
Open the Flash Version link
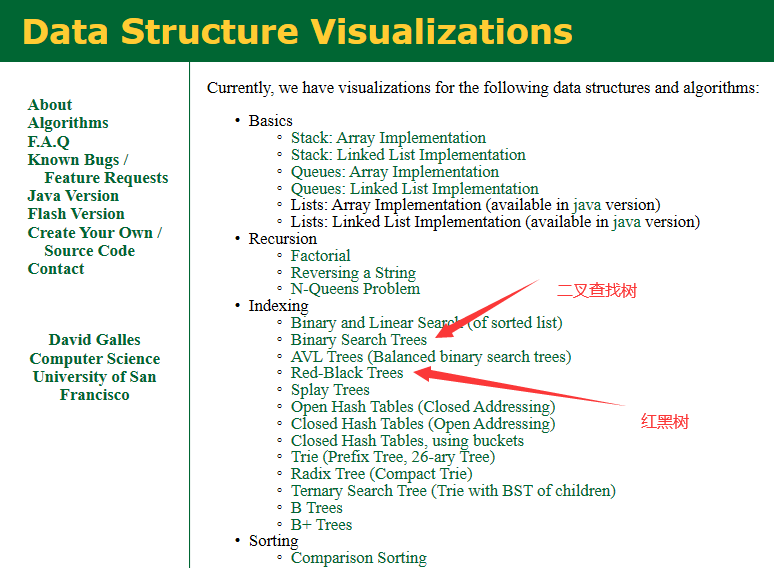[76, 214]
